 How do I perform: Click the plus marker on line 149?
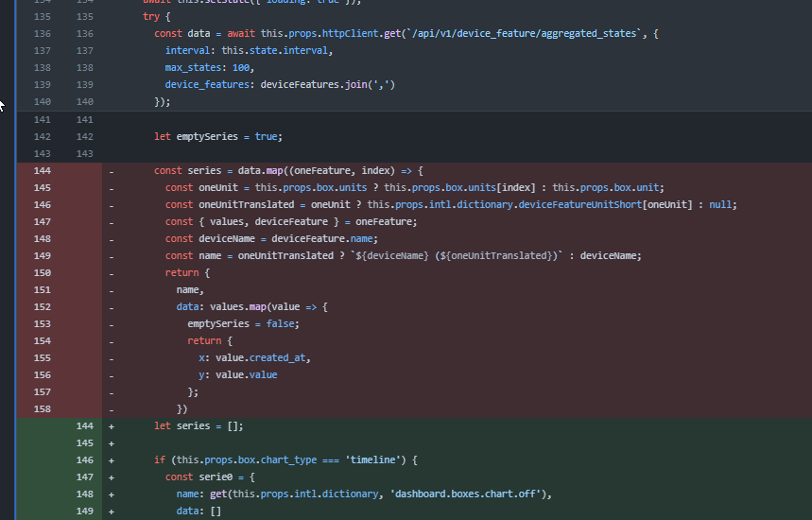point(112,511)
